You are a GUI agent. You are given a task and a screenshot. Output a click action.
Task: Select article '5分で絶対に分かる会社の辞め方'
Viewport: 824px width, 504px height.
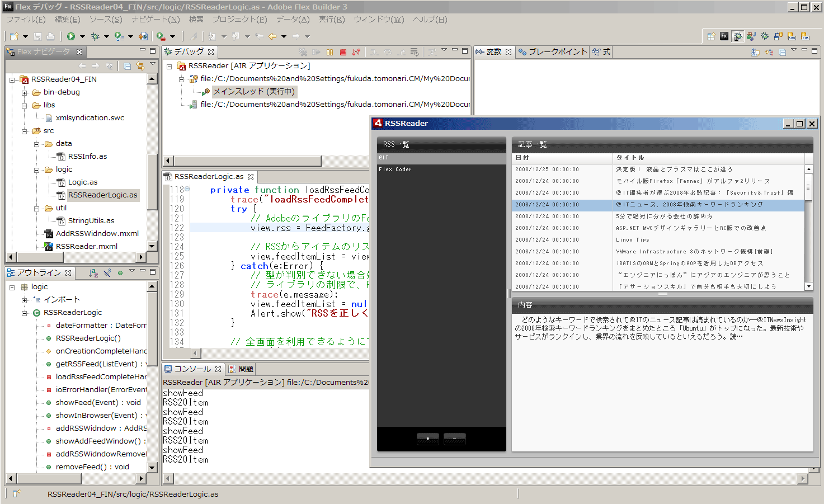pos(658,216)
